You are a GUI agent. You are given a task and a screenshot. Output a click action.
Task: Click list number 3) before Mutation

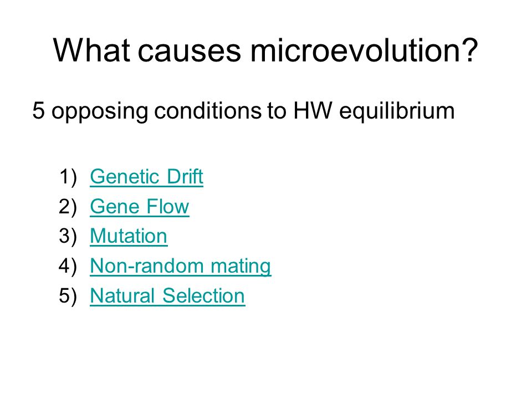pyautogui.click(x=68, y=237)
